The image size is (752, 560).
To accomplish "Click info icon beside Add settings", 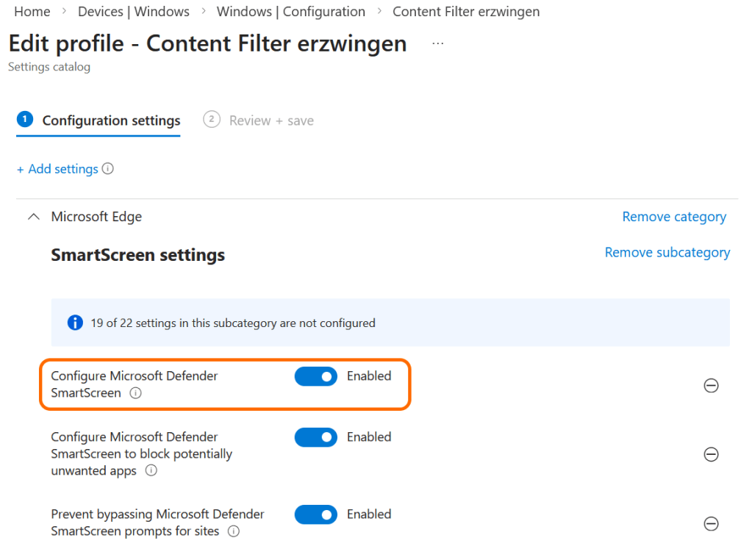I will point(108,169).
